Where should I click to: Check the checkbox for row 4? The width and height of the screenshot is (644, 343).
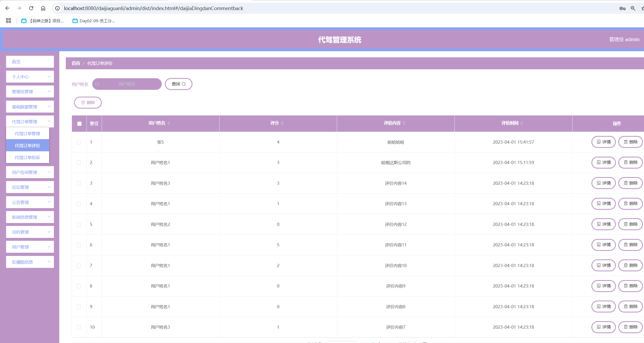(79, 204)
